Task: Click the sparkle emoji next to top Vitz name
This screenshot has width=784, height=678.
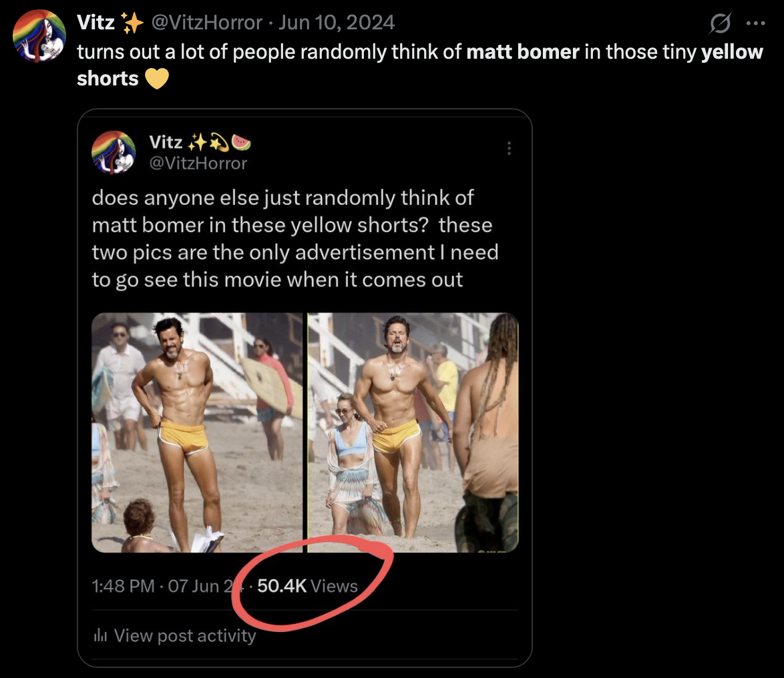Action: click(x=132, y=23)
